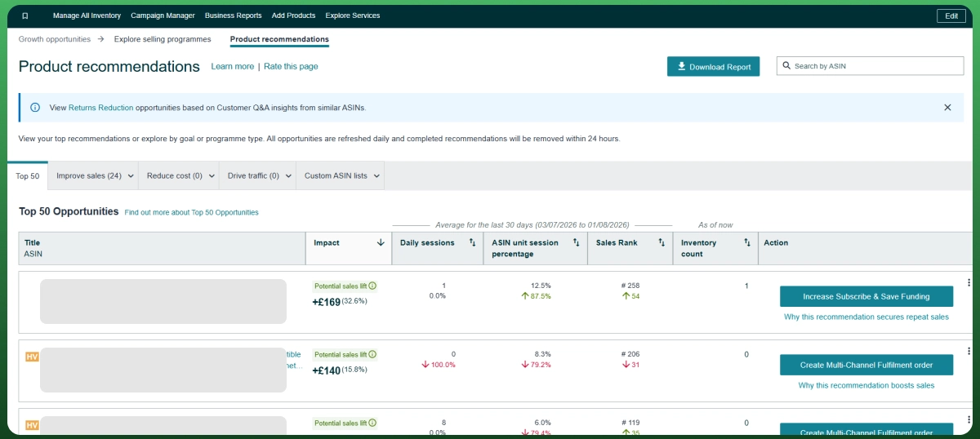980x439 pixels.
Task: Click the Sales Rank sort arrows
Action: pos(661,242)
